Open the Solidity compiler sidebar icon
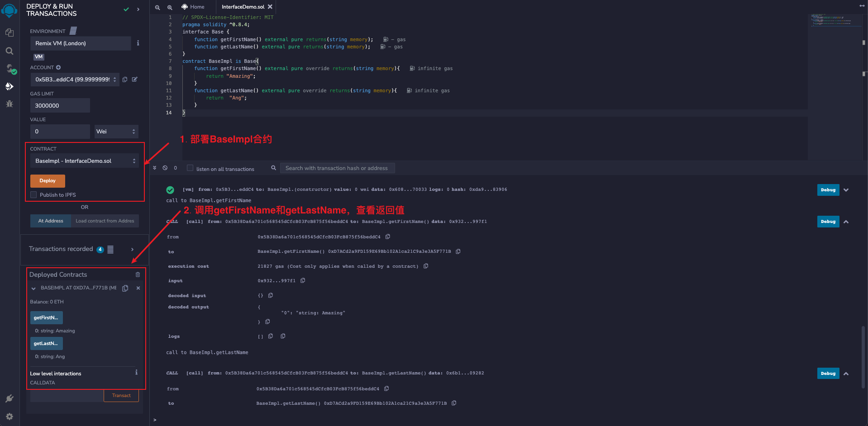Screen dimensions: 868x426 tap(10, 69)
